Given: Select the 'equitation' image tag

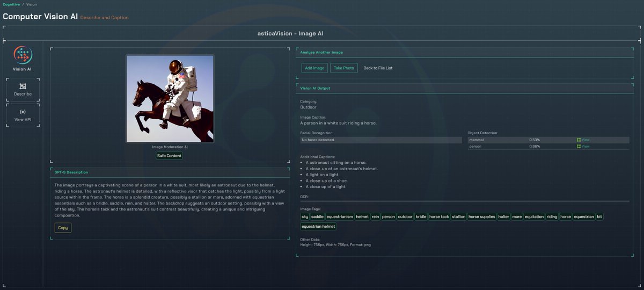Looking at the screenshot, I should coord(534,216).
